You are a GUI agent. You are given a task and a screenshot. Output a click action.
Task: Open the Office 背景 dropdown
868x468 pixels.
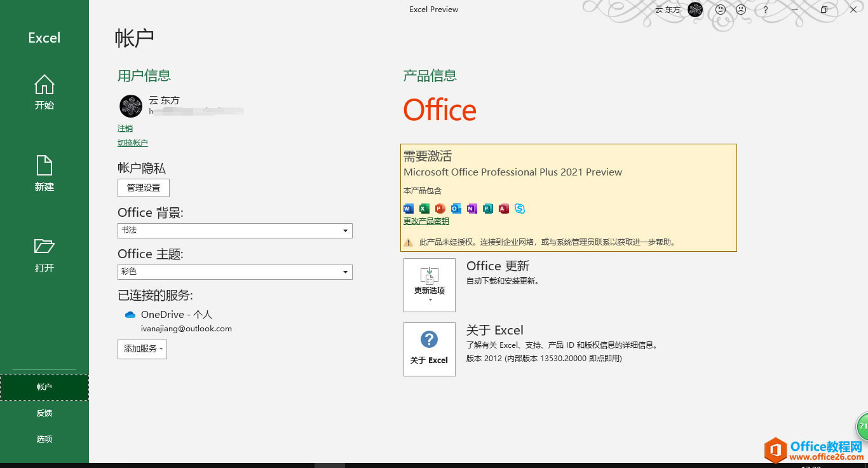[345, 231]
